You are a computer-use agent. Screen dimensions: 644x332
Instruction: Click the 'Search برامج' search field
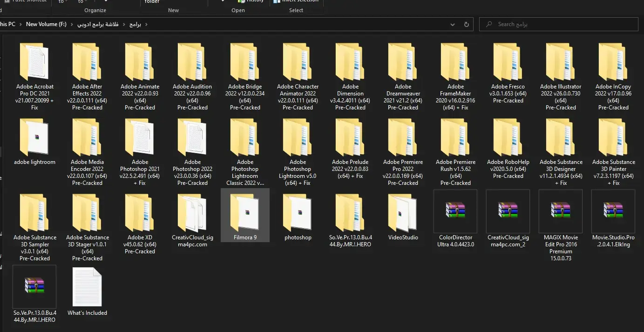[559, 24]
